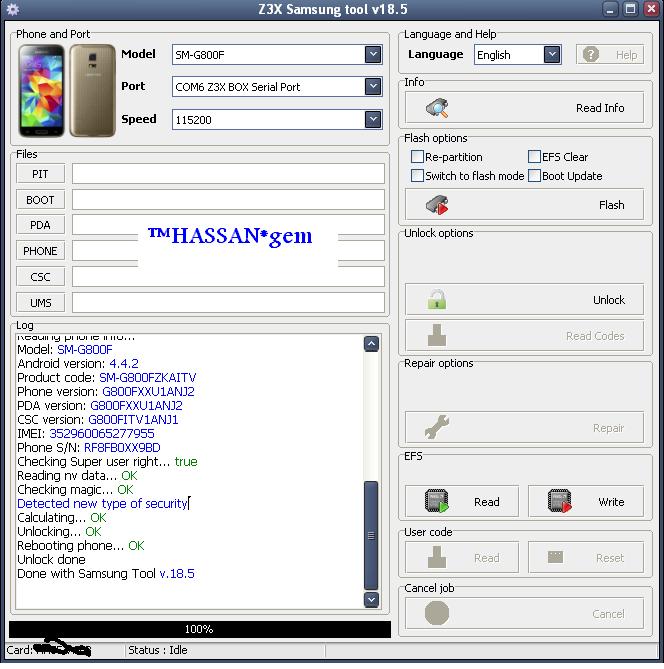Click the IMEI value 352960065277955
This screenshot has height=669, width=664.
102,433
